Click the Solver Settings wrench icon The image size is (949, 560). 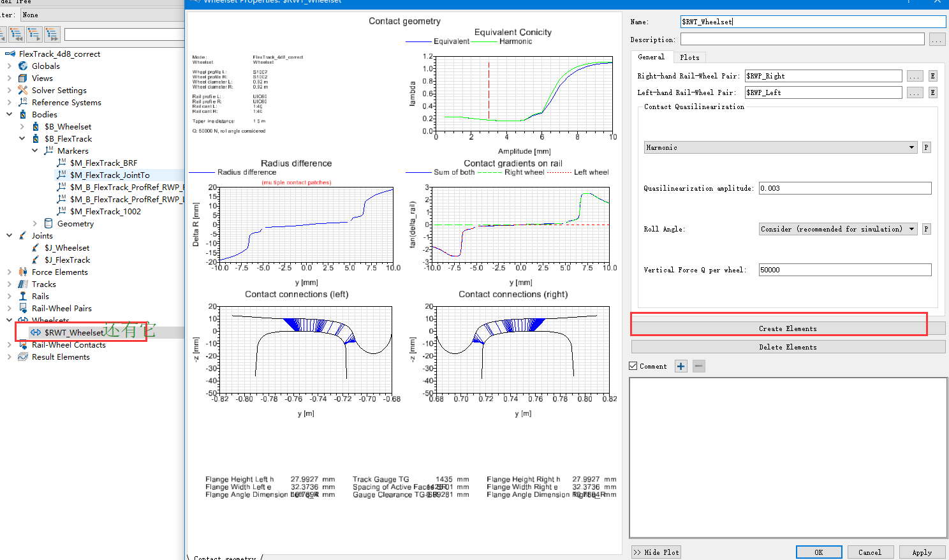pyautogui.click(x=23, y=91)
